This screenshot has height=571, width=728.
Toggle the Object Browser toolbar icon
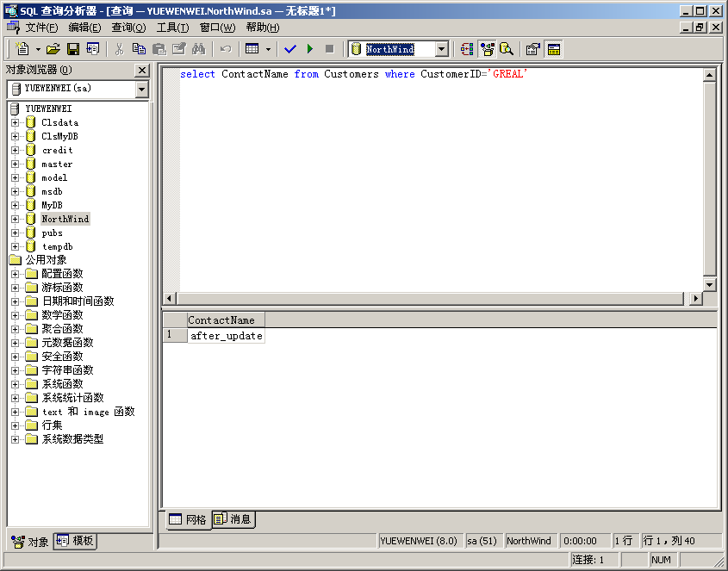[x=487, y=49]
